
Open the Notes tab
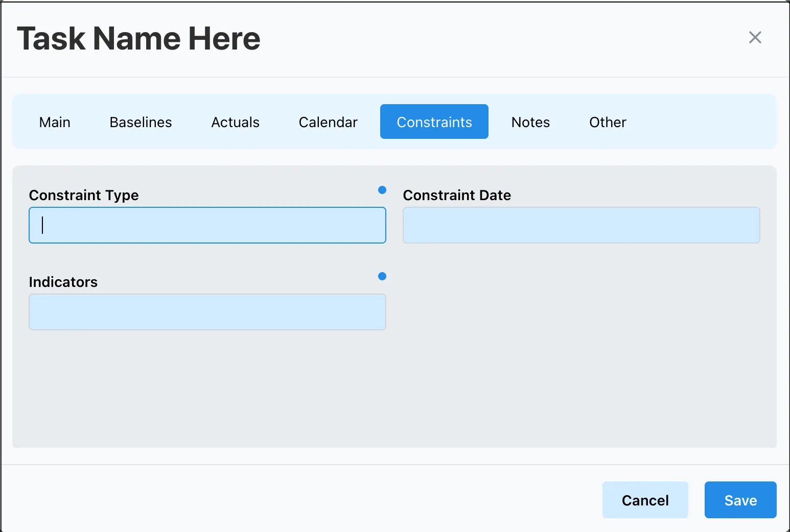tap(530, 122)
